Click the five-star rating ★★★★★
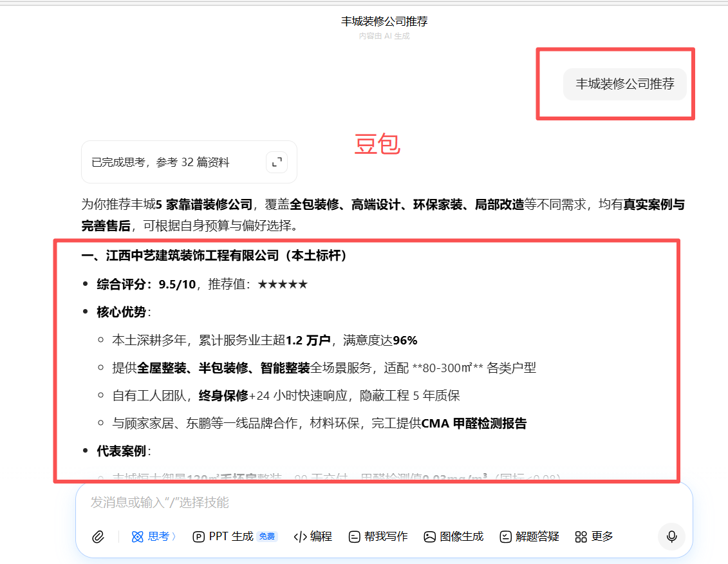728x564 pixels. [x=283, y=284]
